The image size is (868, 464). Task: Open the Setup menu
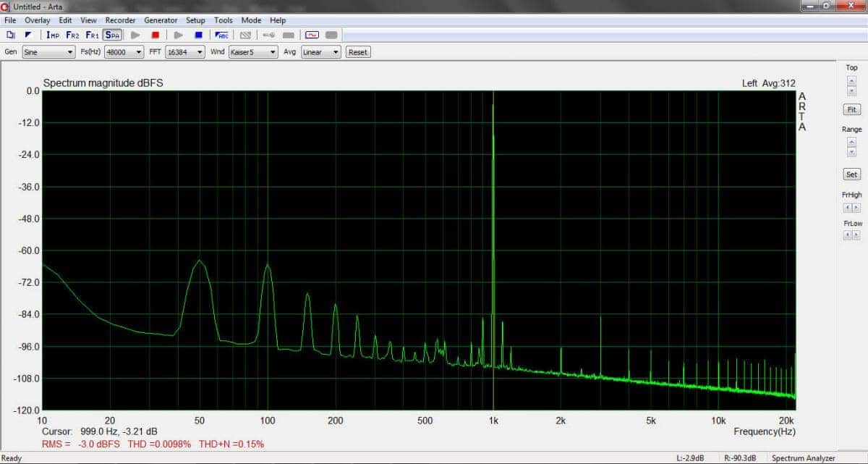click(x=195, y=20)
